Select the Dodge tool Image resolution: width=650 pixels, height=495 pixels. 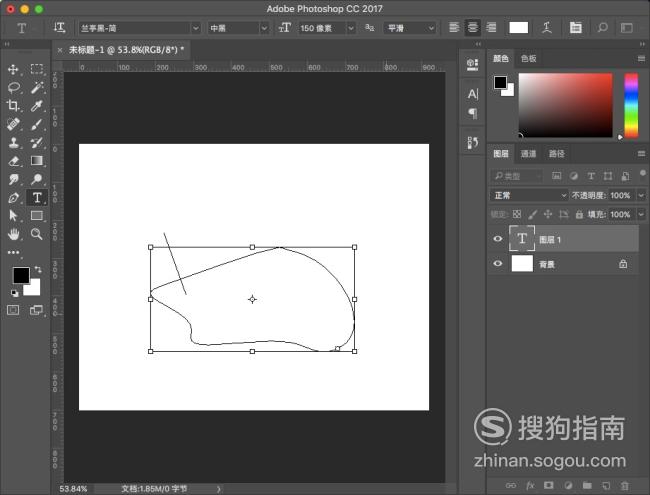(x=36, y=179)
